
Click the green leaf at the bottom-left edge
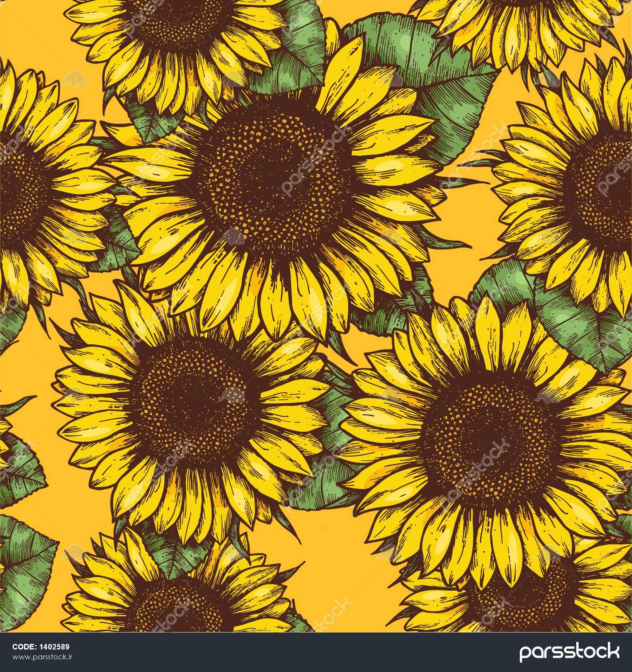coord(24,561)
